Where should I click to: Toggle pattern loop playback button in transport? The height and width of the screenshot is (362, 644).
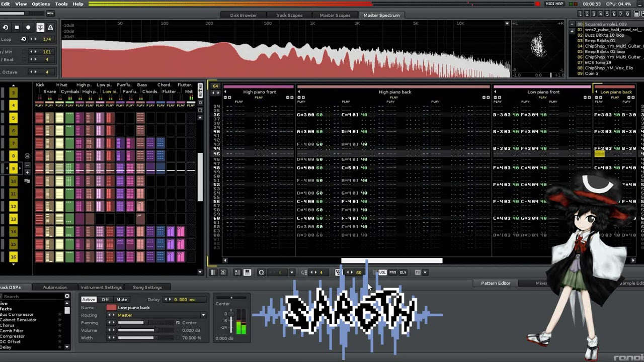[5, 28]
